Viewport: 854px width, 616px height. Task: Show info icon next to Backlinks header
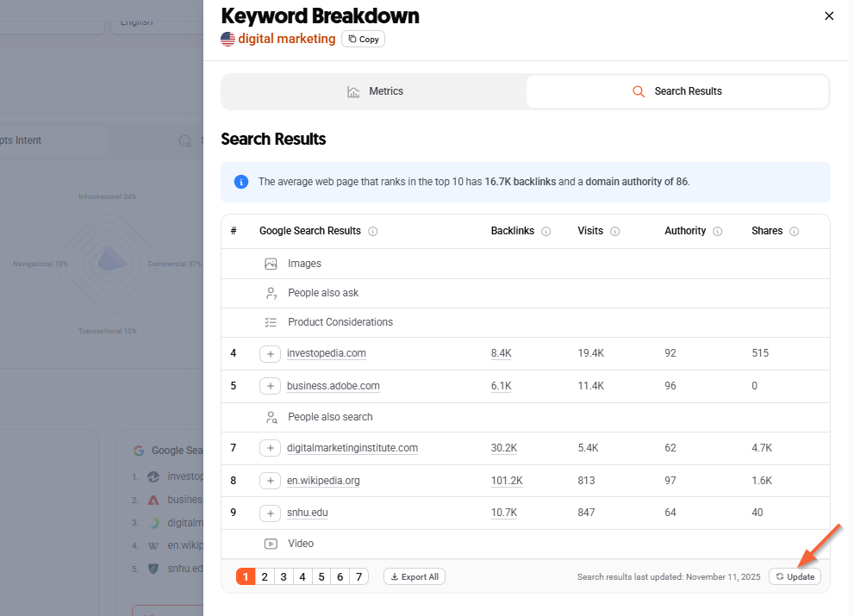coord(545,232)
